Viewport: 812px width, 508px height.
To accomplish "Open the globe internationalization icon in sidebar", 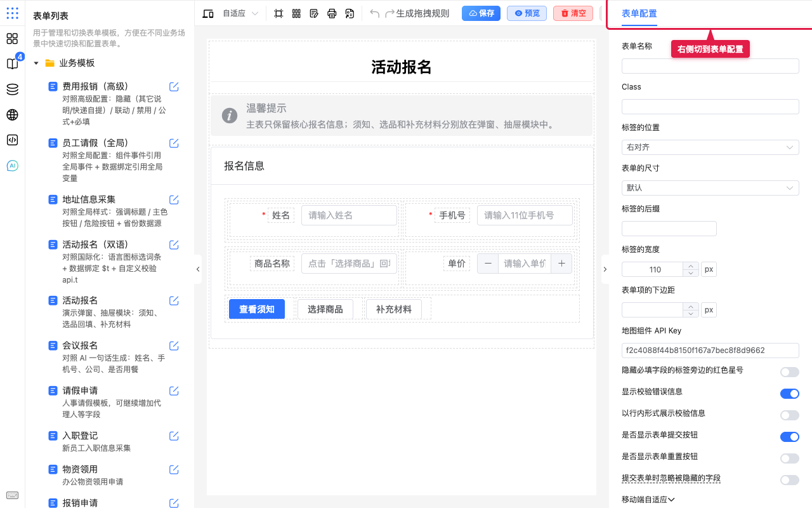I will pos(12,115).
